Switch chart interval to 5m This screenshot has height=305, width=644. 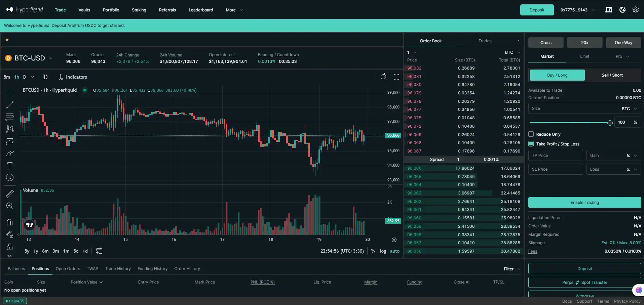point(7,77)
